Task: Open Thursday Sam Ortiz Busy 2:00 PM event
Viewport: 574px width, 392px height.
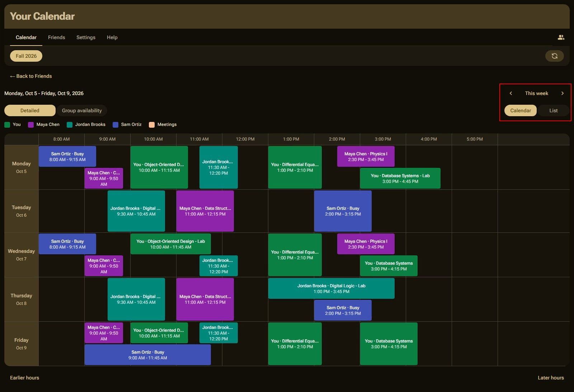Action: (343, 310)
